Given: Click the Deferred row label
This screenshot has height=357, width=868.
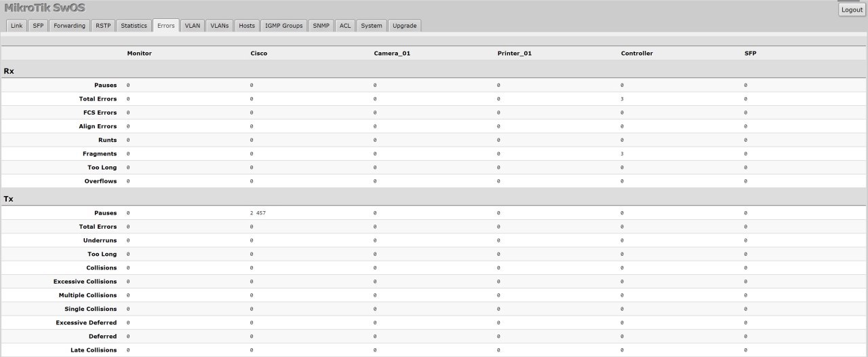Looking at the screenshot, I should 102,336.
